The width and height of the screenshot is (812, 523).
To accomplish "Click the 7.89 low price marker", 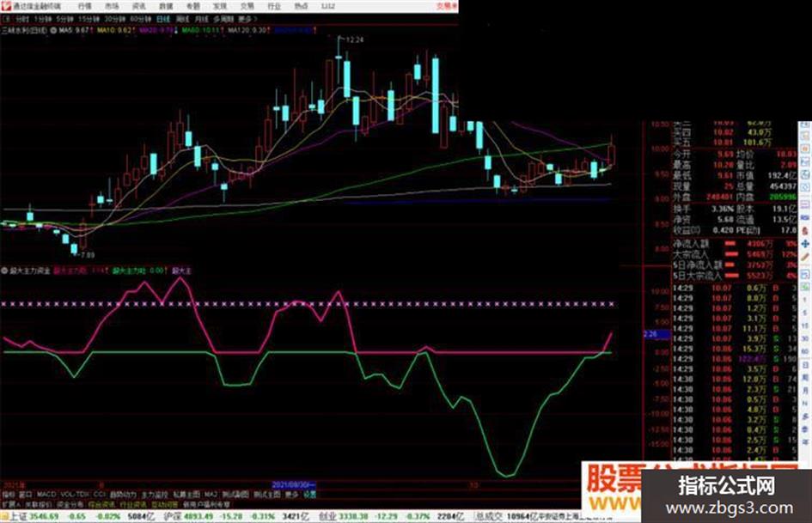I will [87, 255].
